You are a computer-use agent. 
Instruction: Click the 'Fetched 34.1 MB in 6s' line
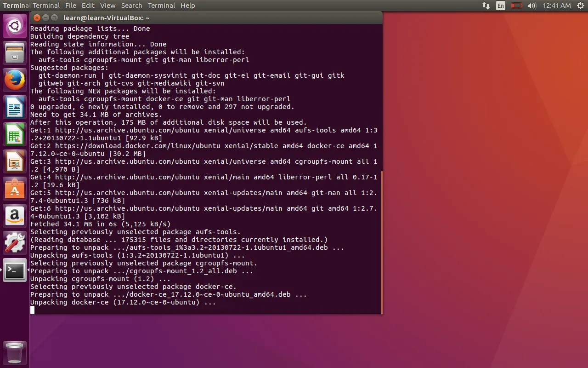click(101, 224)
